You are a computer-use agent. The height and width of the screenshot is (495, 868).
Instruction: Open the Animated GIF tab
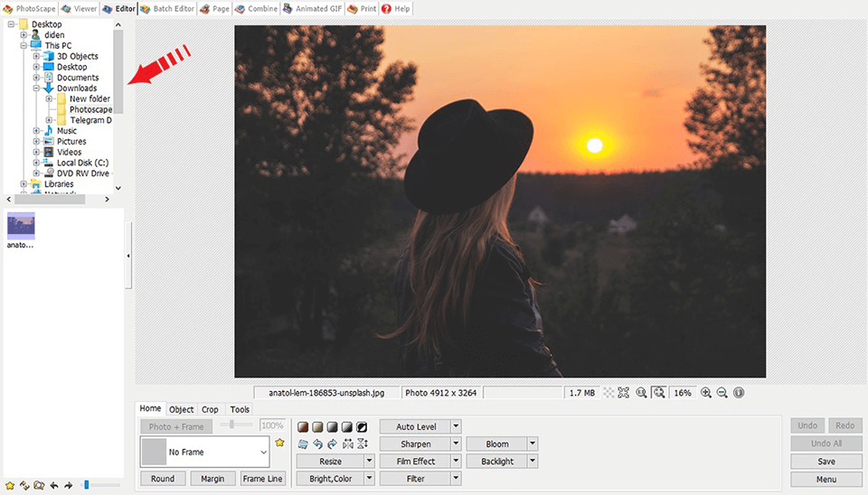coord(313,8)
